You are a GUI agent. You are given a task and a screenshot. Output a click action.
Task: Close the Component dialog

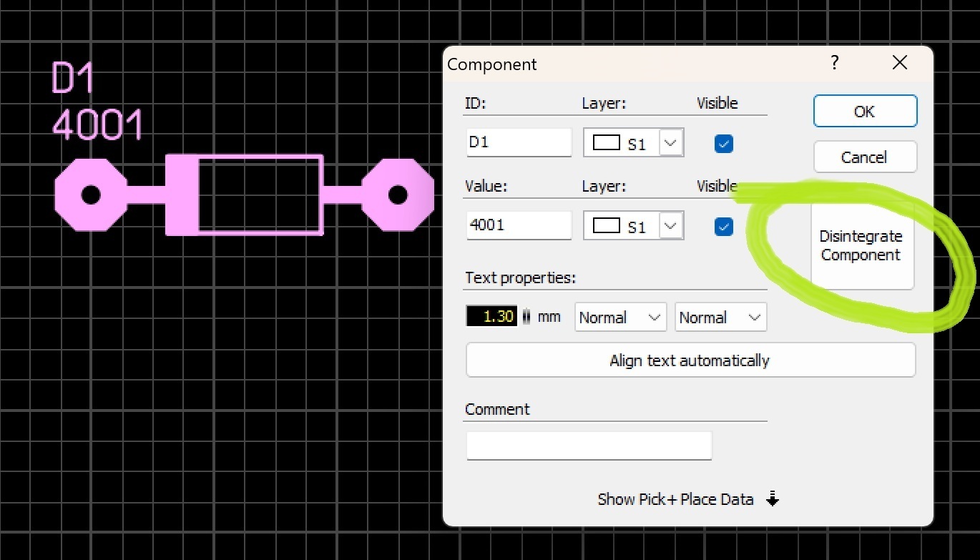point(900,63)
